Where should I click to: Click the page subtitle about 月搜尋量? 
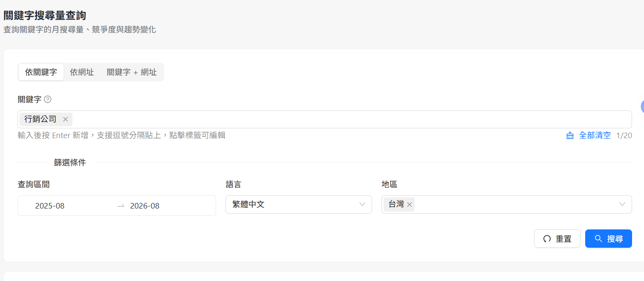[x=80, y=30]
